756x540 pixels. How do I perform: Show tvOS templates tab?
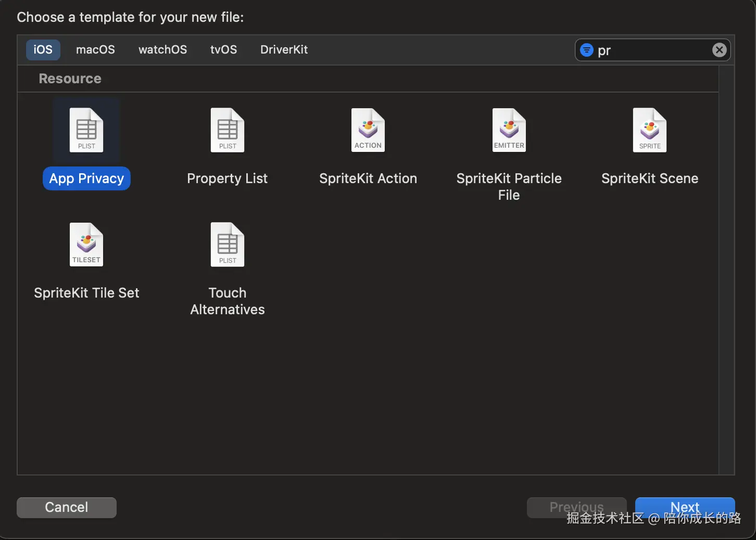(223, 50)
